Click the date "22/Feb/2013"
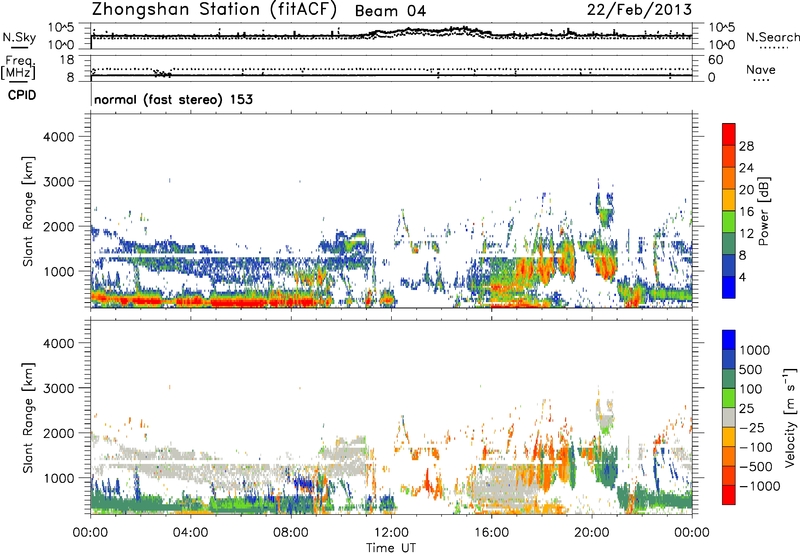 pos(639,10)
